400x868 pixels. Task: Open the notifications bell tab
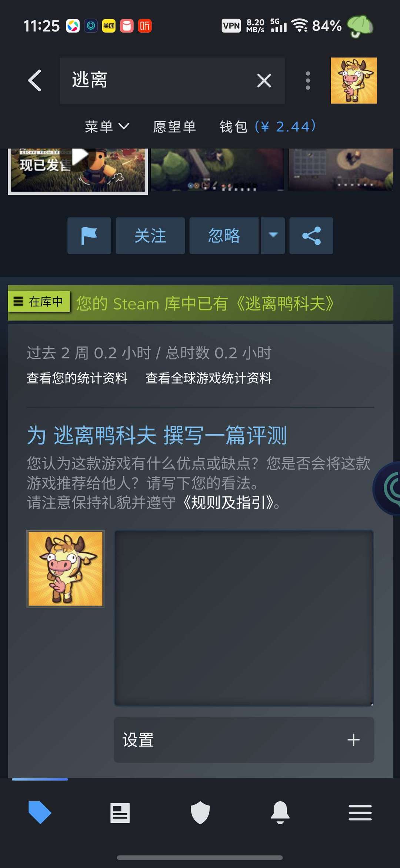tap(280, 813)
